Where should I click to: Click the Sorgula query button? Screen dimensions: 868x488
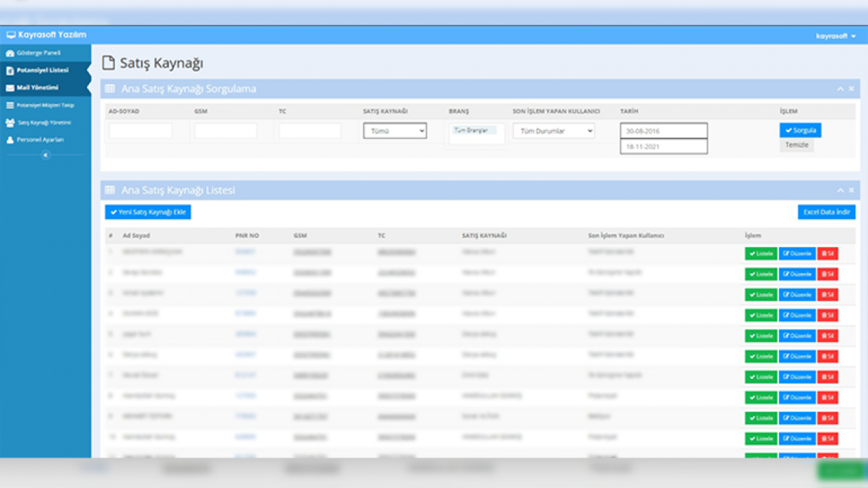[800, 131]
